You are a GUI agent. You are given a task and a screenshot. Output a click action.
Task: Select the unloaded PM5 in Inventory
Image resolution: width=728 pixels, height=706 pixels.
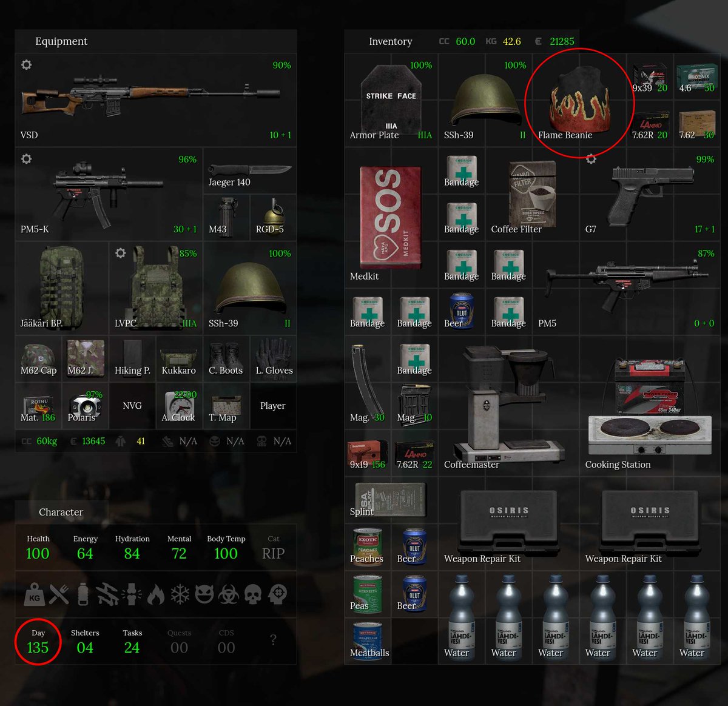[x=626, y=288]
